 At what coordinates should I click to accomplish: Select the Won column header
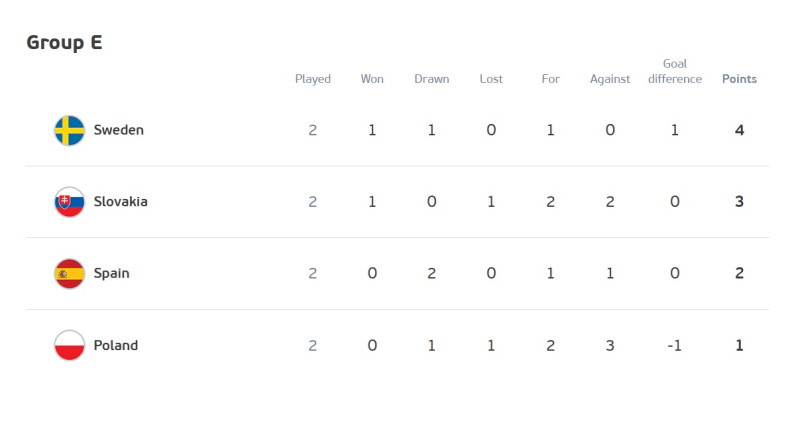pyautogui.click(x=372, y=79)
